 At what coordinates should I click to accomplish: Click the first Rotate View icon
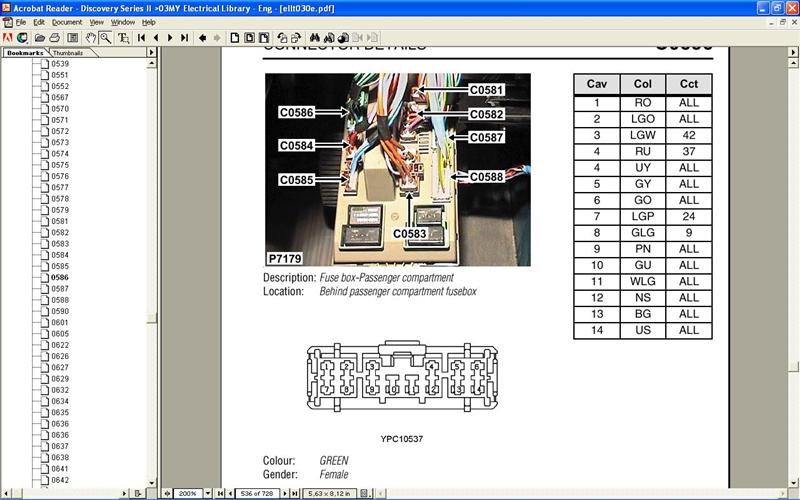coord(282,38)
